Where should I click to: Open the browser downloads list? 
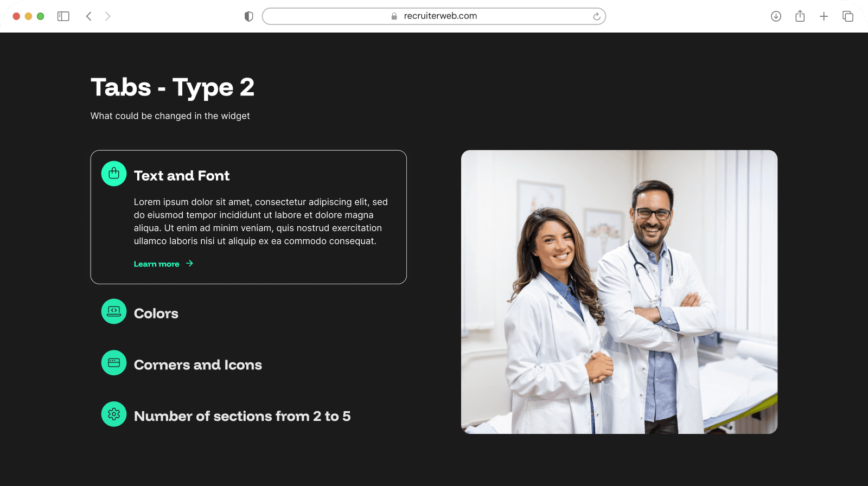(776, 16)
